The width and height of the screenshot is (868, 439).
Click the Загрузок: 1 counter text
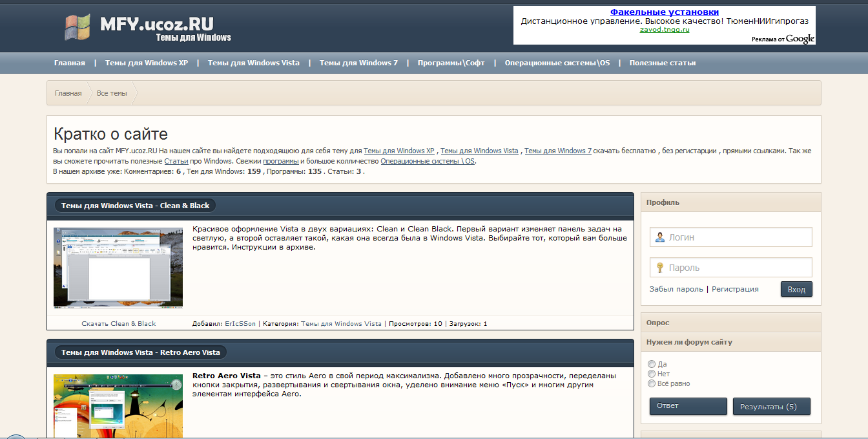pos(468,323)
